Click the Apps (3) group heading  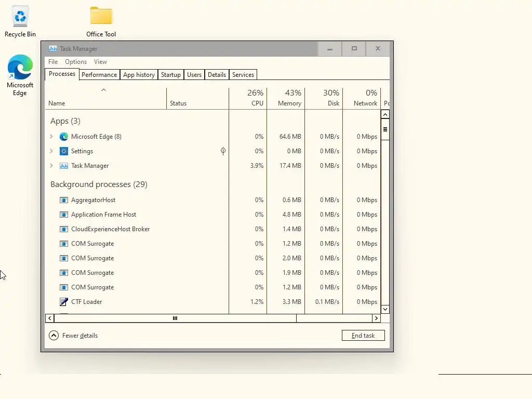pos(65,121)
